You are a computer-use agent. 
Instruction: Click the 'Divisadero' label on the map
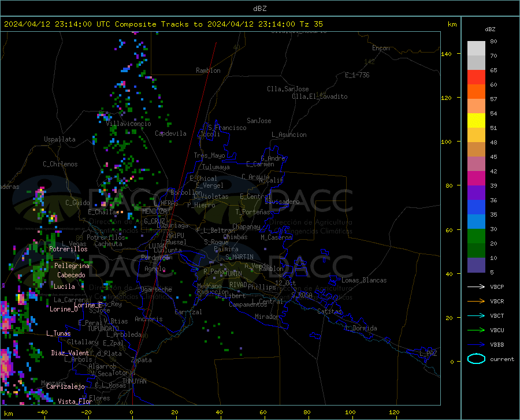282,202
